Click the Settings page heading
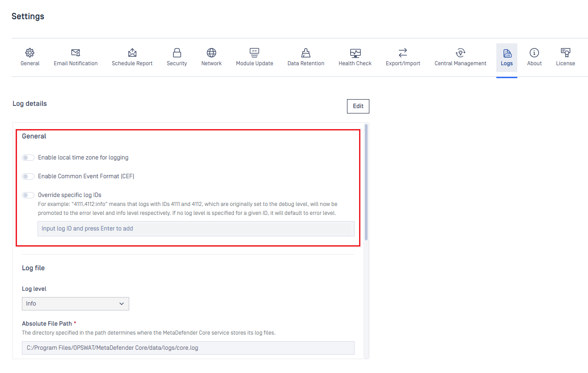Image resolution: width=588 pixels, height=373 pixels. click(x=28, y=17)
